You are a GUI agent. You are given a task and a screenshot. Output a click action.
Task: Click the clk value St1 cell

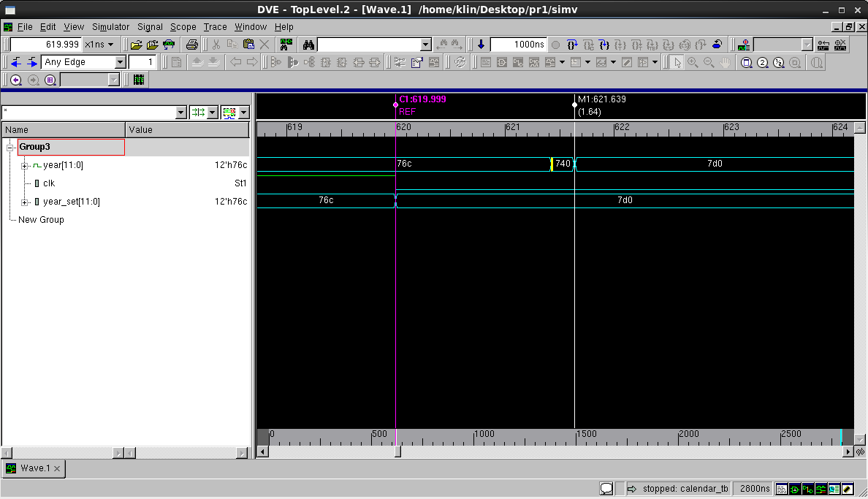click(240, 183)
